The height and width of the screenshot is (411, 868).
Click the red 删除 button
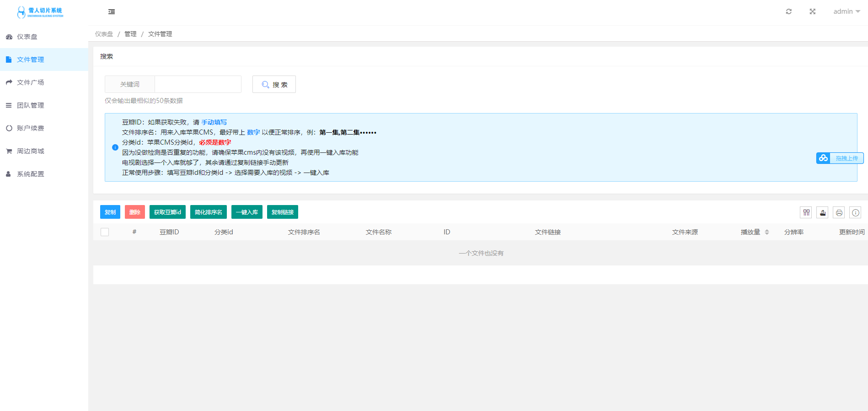pos(134,212)
